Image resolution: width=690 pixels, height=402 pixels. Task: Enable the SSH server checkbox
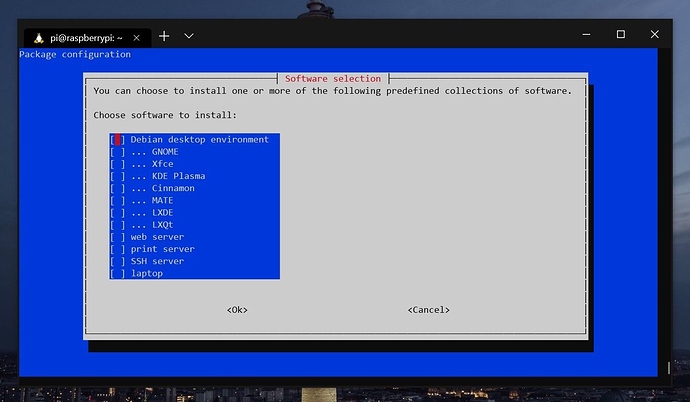click(117, 261)
